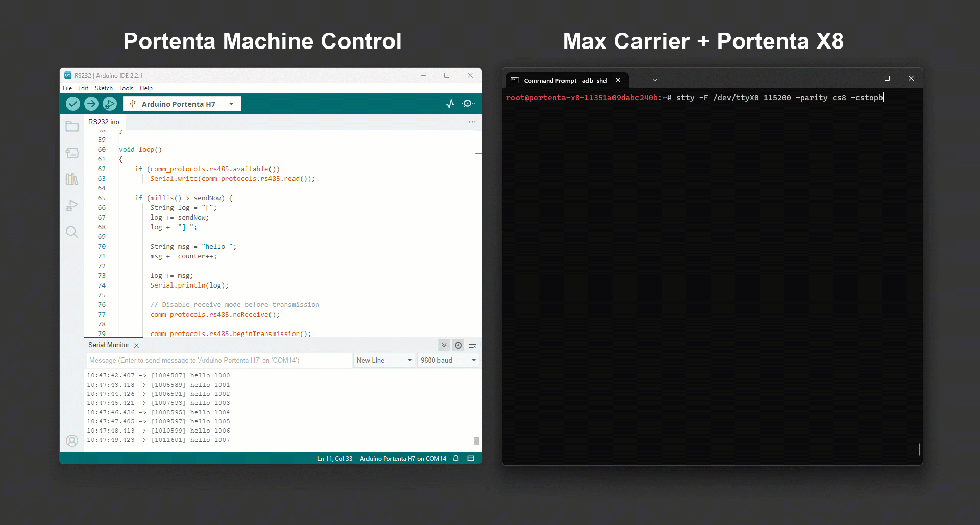Screen dimensions: 980x525
Task: Open the Boards Manager
Action: coord(72,152)
